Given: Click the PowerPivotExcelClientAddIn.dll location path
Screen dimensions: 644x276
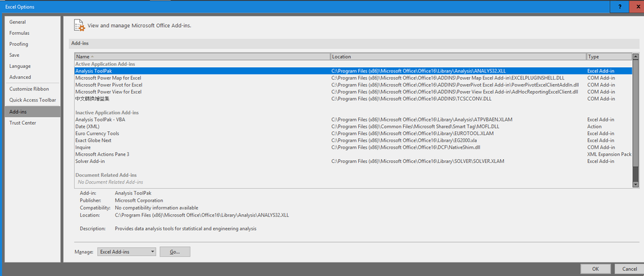Looking at the screenshot, I should 455,85.
